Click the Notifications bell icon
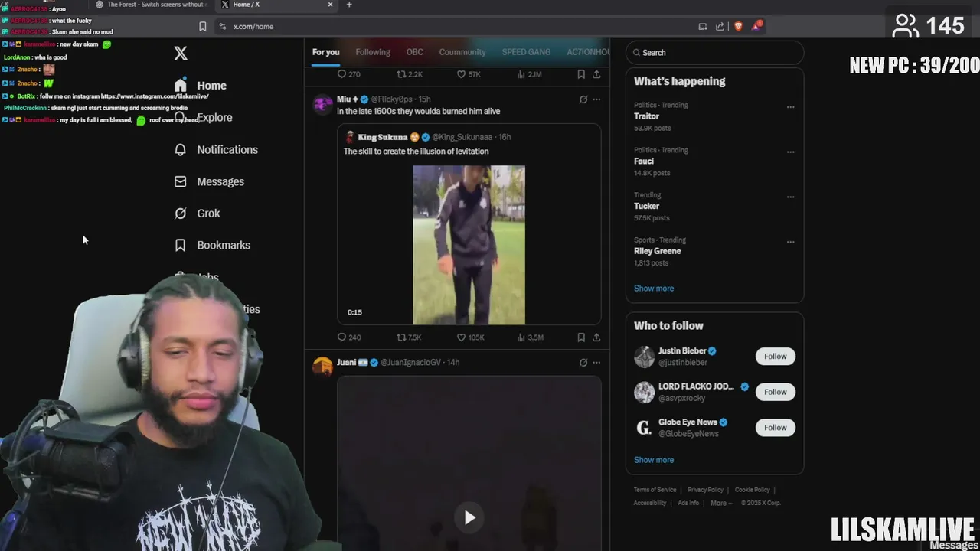This screenshot has width=980, height=551. click(180, 150)
